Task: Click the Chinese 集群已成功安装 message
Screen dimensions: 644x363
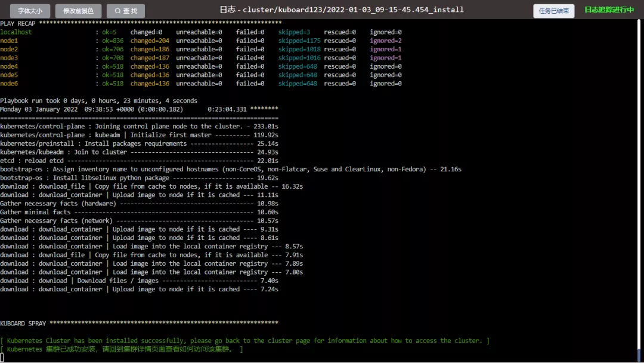Action: point(122,349)
